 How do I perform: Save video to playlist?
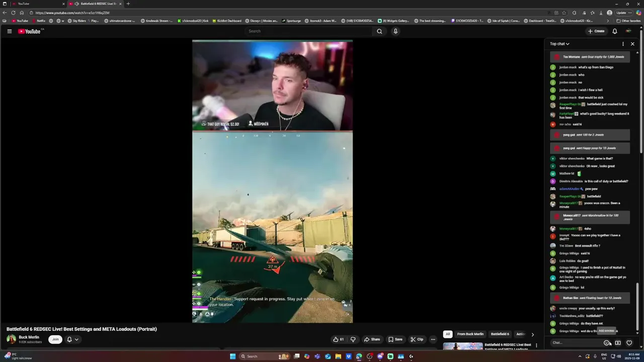[395, 339]
